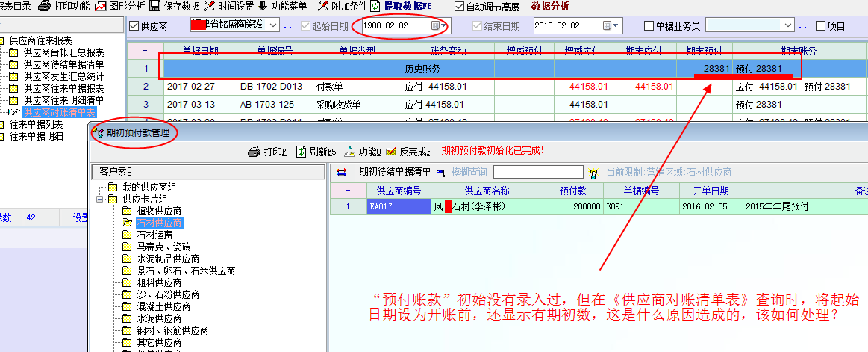Enable the 单据业务员 checkbox
The height and width of the screenshot is (352, 868).
(x=649, y=26)
